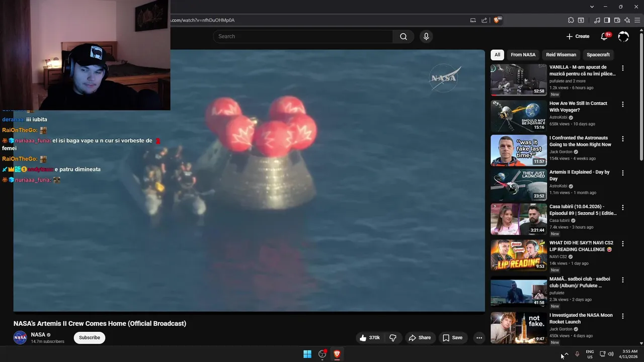
Task: Click in the YouTube search field
Action: click(303, 36)
